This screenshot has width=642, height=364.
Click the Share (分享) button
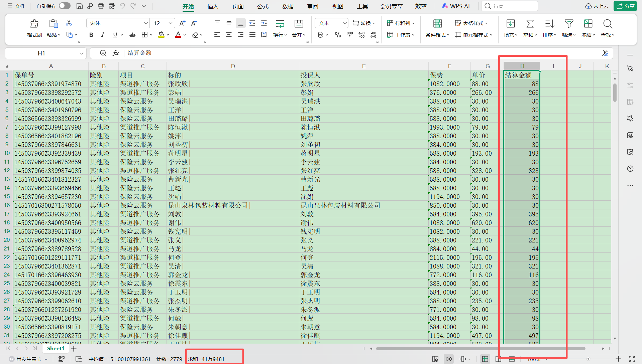tap(626, 6)
